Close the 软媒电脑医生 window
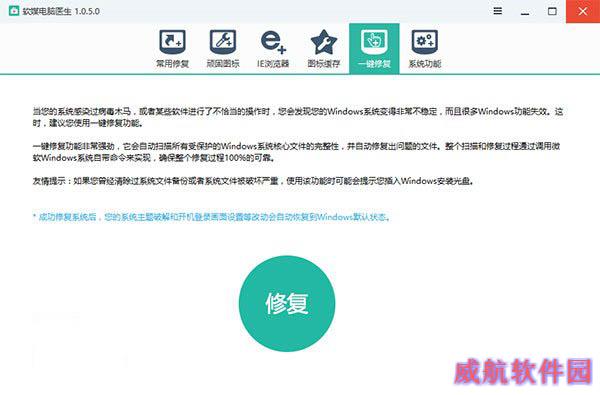Screen dimensions: 600x395 coord(583,11)
